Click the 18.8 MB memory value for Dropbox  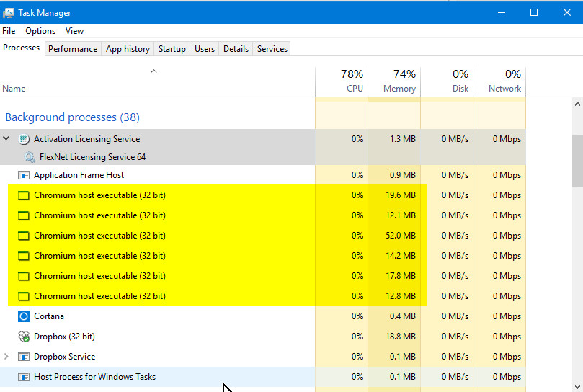(401, 337)
